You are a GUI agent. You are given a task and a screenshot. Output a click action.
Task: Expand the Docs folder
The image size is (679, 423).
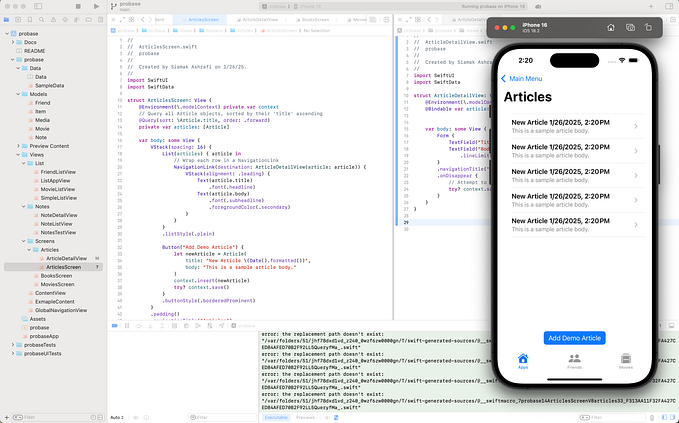coord(13,42)
